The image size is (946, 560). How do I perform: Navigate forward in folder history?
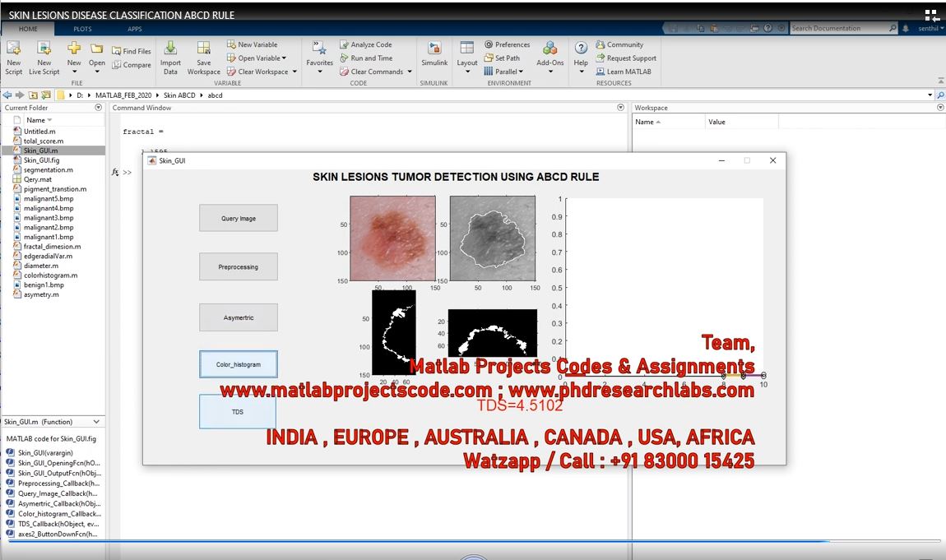[x=20, y=95]
